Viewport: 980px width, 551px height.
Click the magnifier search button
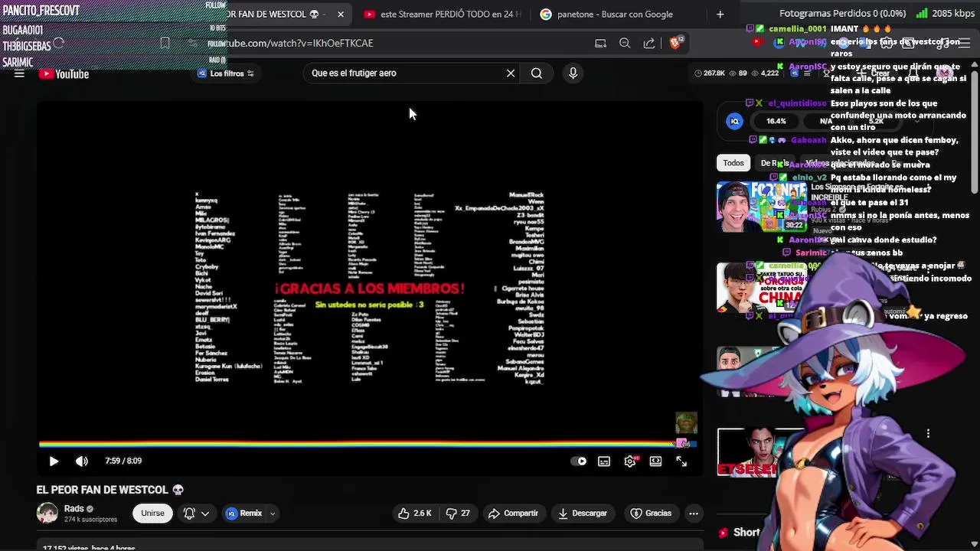[537, 73]
